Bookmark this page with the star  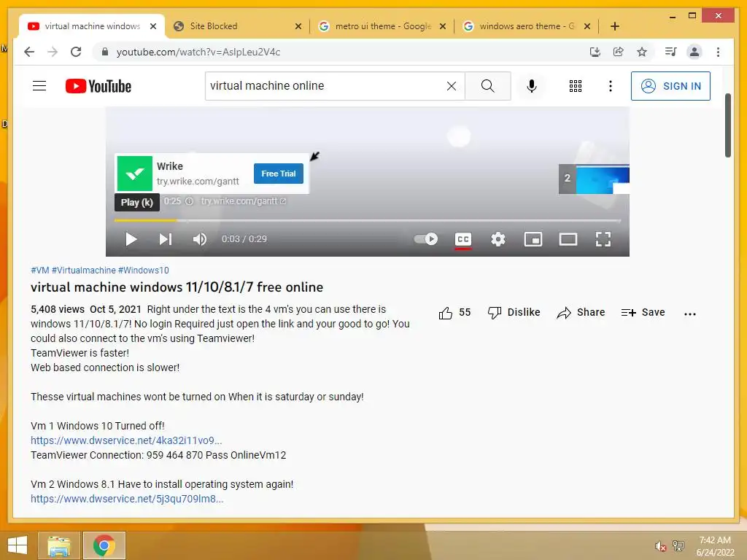click(x=642, y=52)
